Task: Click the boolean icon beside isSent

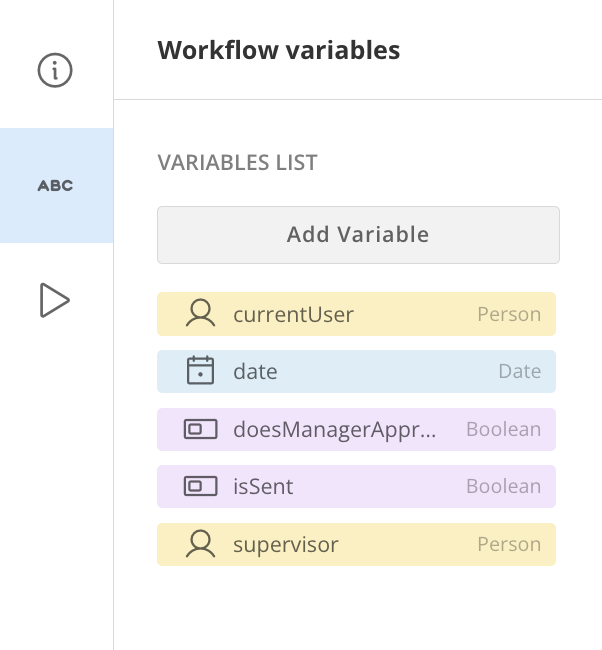Action: point(201,487)
